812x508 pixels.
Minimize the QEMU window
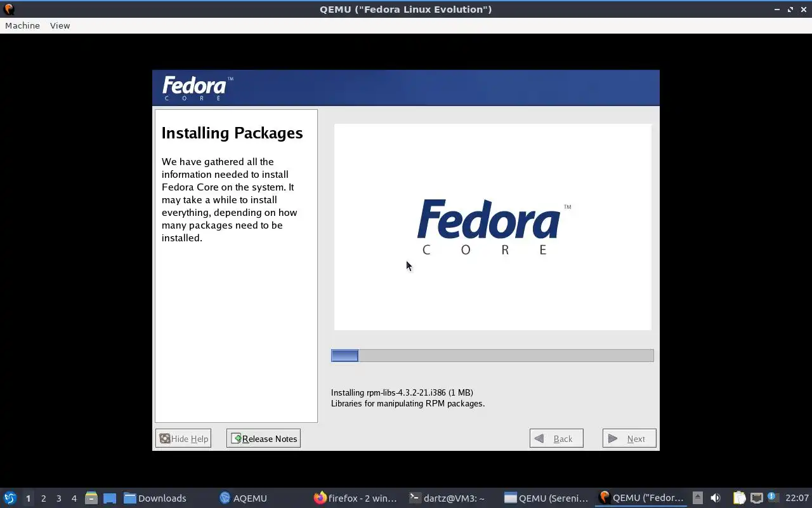click(x=777, y=9)
